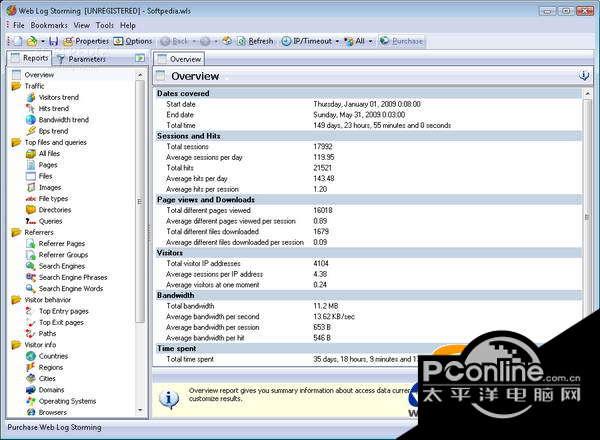Click the reports tree scrollbar down arrow
600x440 pixels.
[x=140, y=410]
